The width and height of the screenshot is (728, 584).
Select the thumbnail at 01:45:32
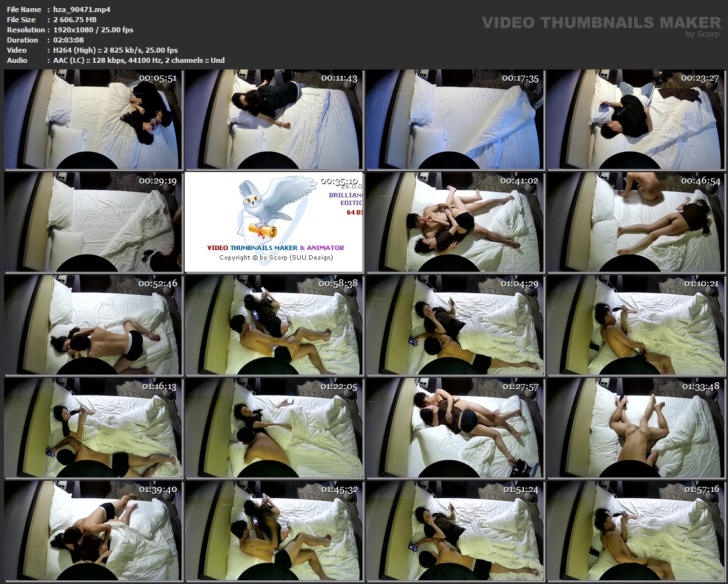[x=274, y=531]
